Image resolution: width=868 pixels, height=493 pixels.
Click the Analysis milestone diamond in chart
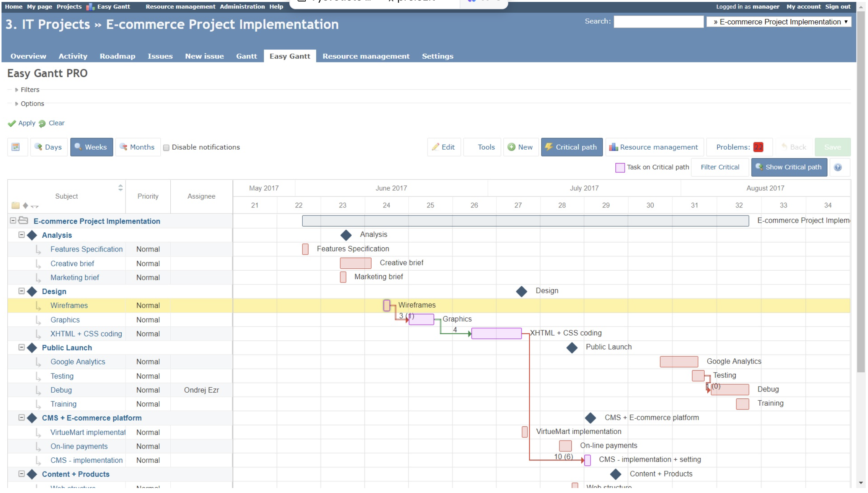click(346, 235)
